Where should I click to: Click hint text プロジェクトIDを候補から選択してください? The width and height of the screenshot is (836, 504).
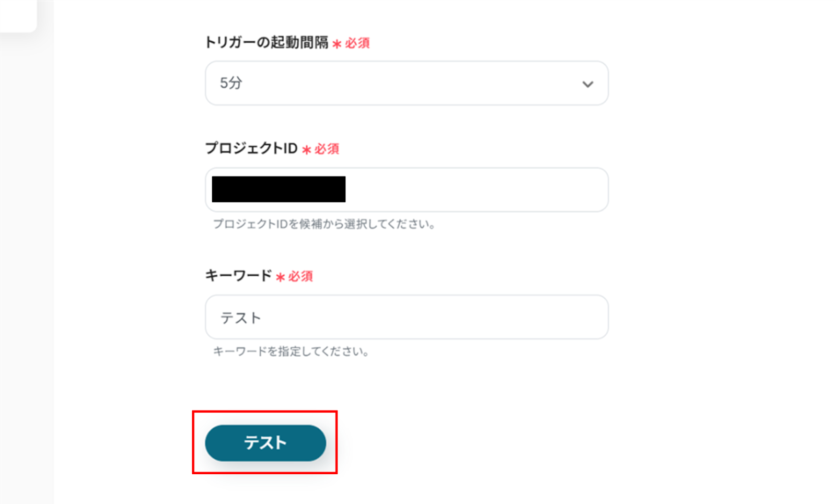pos(324,224)
